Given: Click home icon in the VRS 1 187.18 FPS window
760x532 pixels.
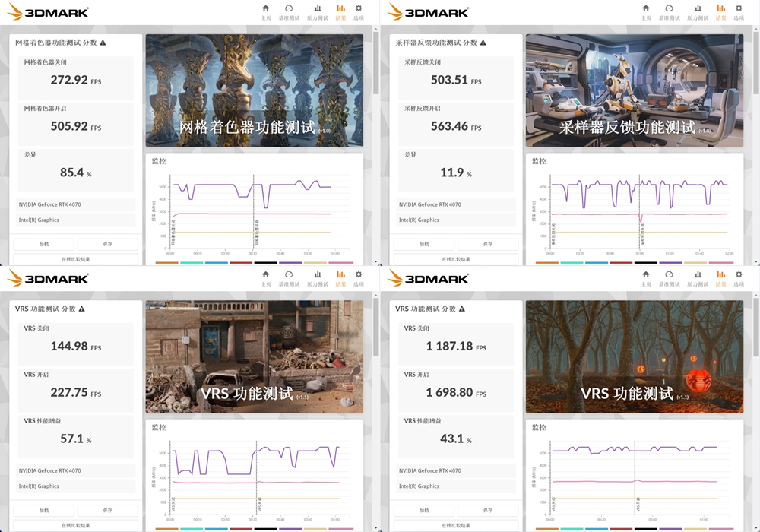Looking at the screenshot, I should (x=645, y=274).
